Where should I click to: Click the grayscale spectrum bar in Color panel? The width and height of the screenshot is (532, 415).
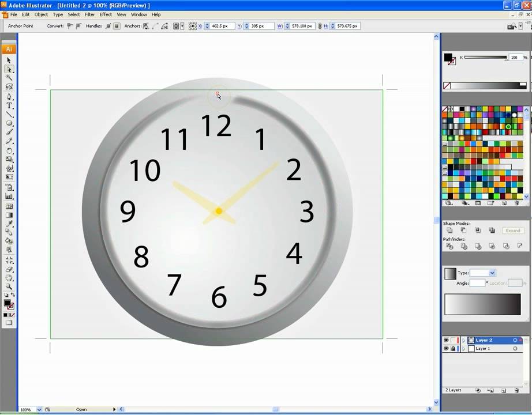pyautogui.click(x=485, y=85)
